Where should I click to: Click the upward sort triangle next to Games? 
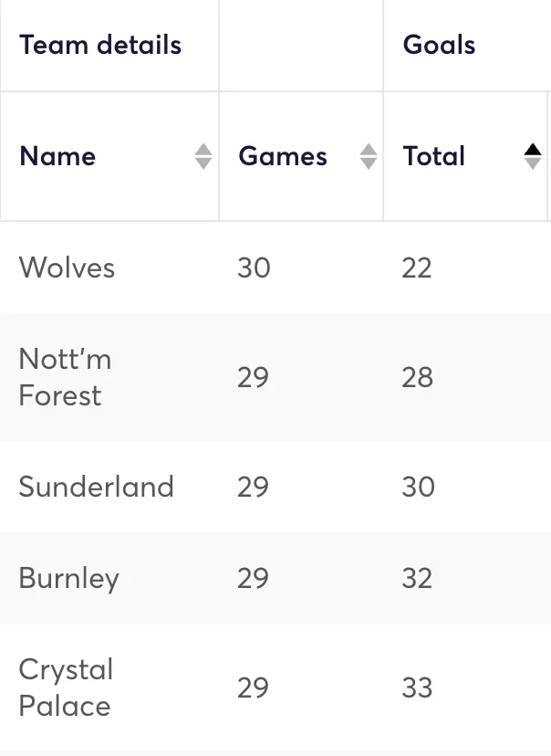369,150
